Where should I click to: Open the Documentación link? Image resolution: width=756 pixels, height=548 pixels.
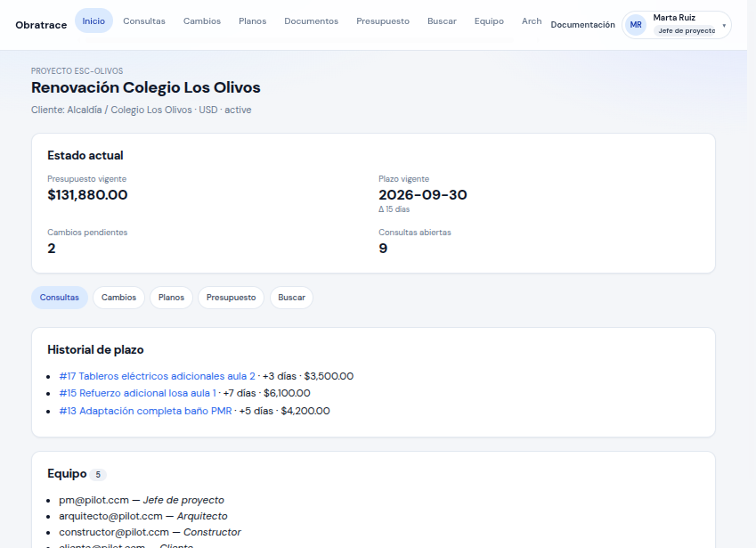(x=583, y=25)
